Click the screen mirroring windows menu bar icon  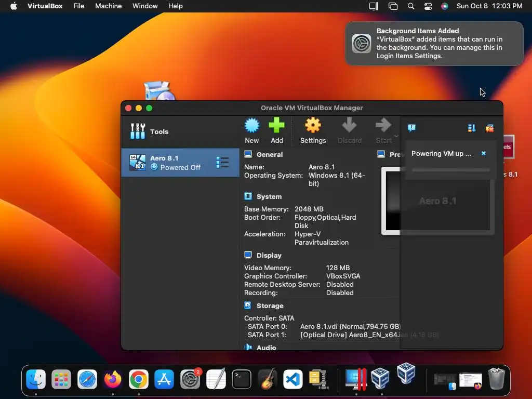[393, 6]
